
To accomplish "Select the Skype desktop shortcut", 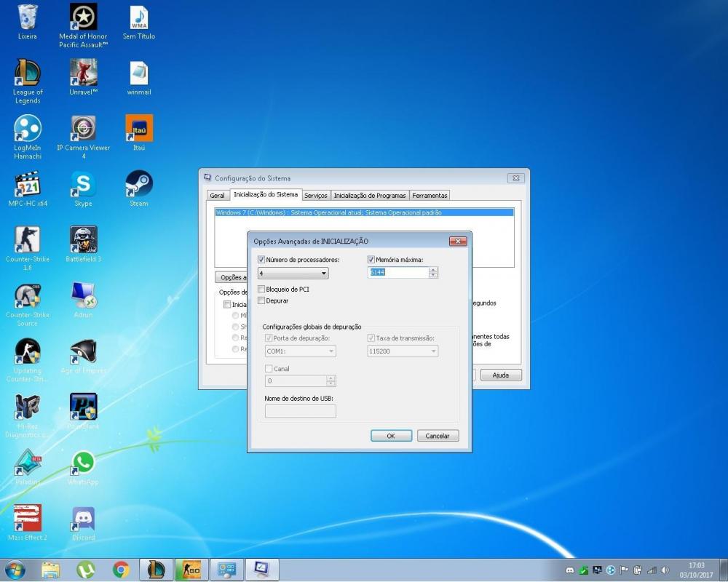I will (83, 188).
